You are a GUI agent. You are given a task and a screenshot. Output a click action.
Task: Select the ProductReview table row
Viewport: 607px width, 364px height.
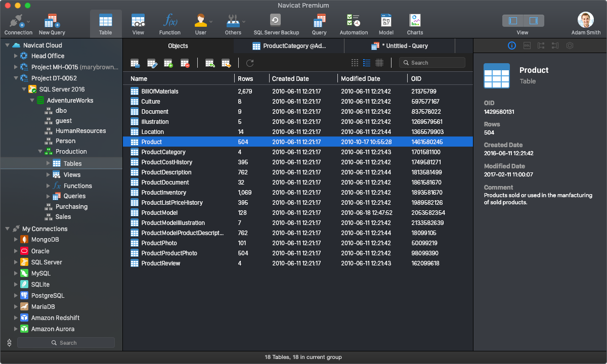298,263
